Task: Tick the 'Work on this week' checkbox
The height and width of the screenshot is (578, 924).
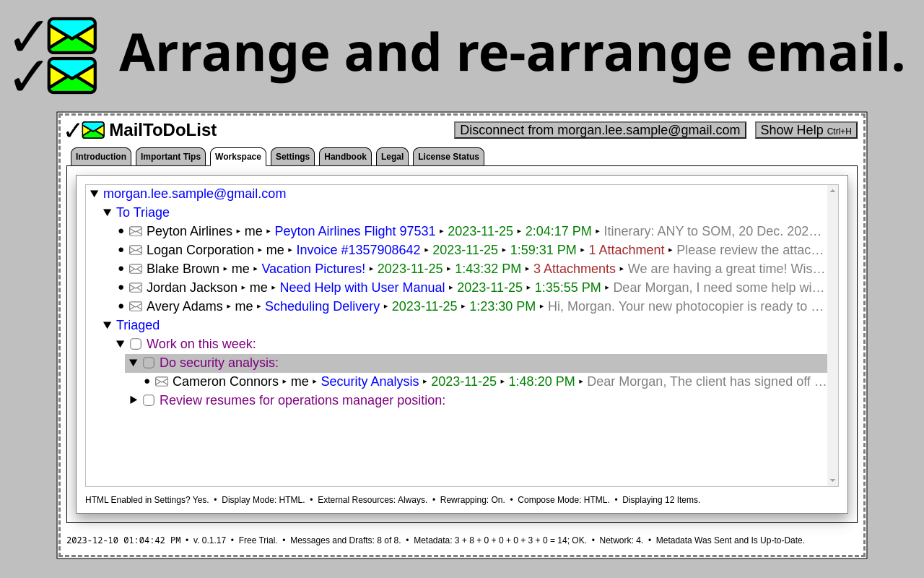Action: [x=136, y=344]
